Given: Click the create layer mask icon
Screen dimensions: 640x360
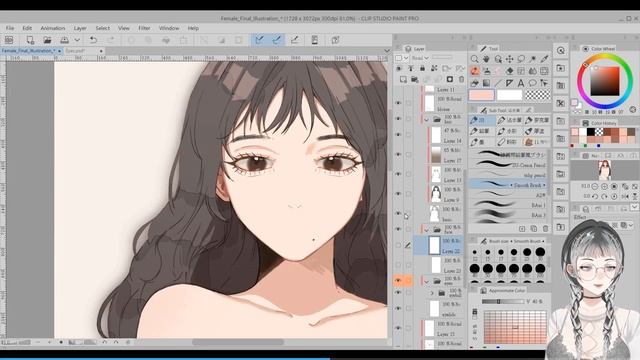Looking at the screenshot, I should 450,79.
